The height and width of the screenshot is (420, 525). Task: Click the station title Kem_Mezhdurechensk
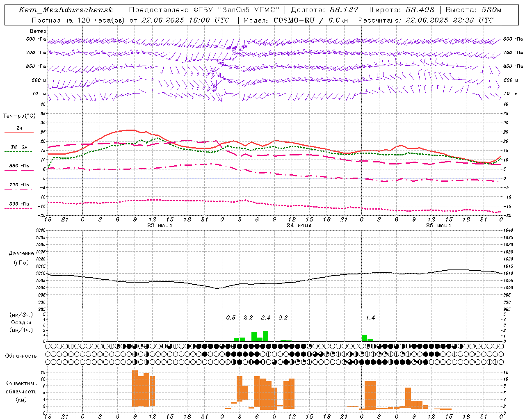pos(66,10)
